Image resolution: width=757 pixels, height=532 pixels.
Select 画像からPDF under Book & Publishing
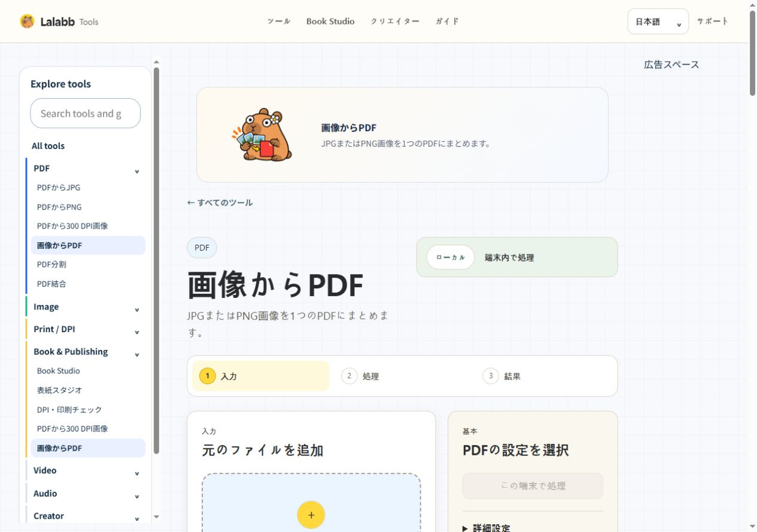tap(88, 448)
